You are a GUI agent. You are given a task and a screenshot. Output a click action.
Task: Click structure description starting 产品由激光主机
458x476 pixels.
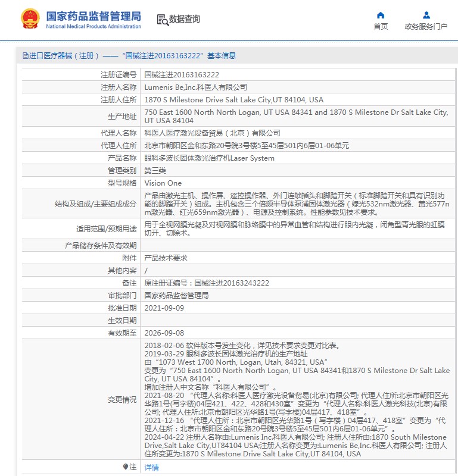(x=297, y=203)
